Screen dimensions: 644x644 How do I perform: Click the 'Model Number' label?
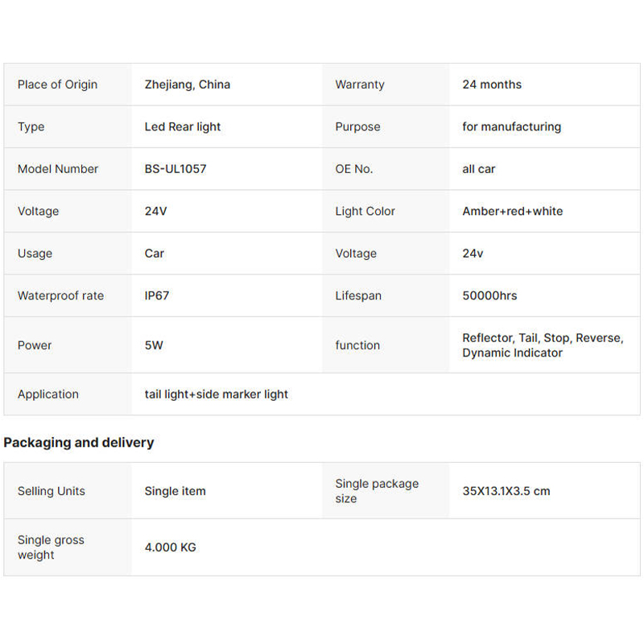tap(57, 169)
